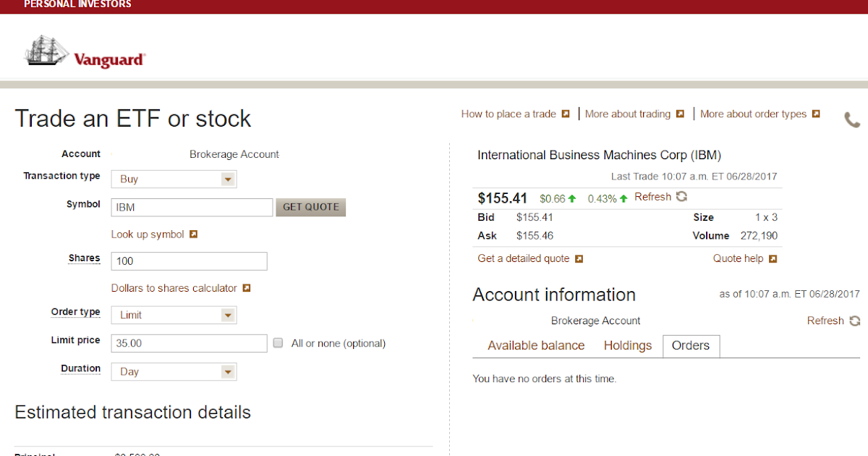Click the quote refresh circular arrow icon
The height and width of the screenshot is (456, 868).
click(681, 197)
